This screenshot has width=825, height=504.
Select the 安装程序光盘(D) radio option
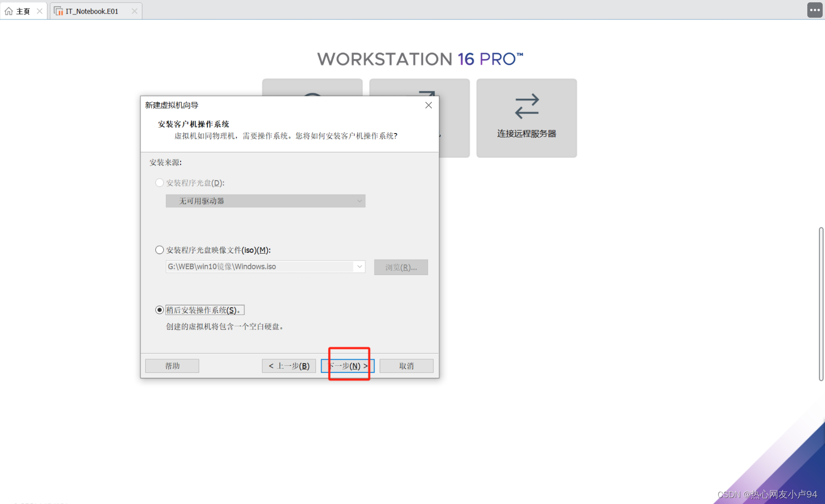(160, 183)
